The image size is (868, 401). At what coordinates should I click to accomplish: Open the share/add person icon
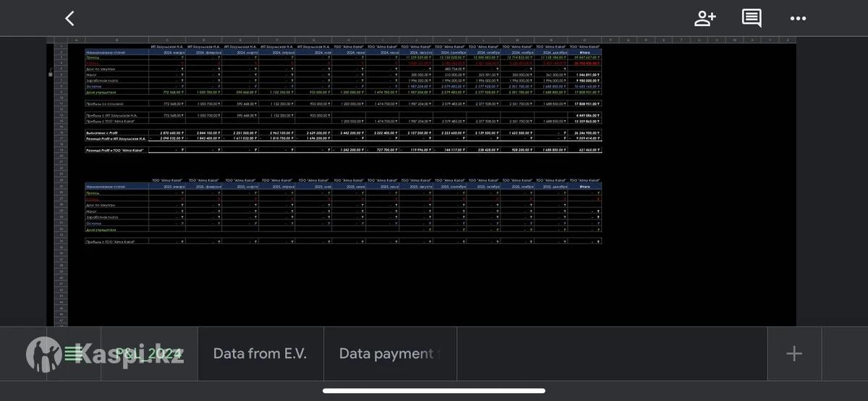[x=705, y=19]
